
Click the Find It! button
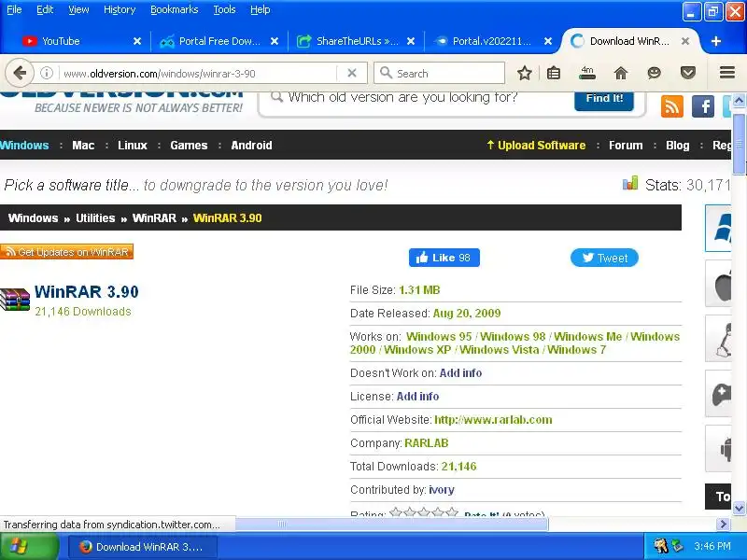coord(604,99)
